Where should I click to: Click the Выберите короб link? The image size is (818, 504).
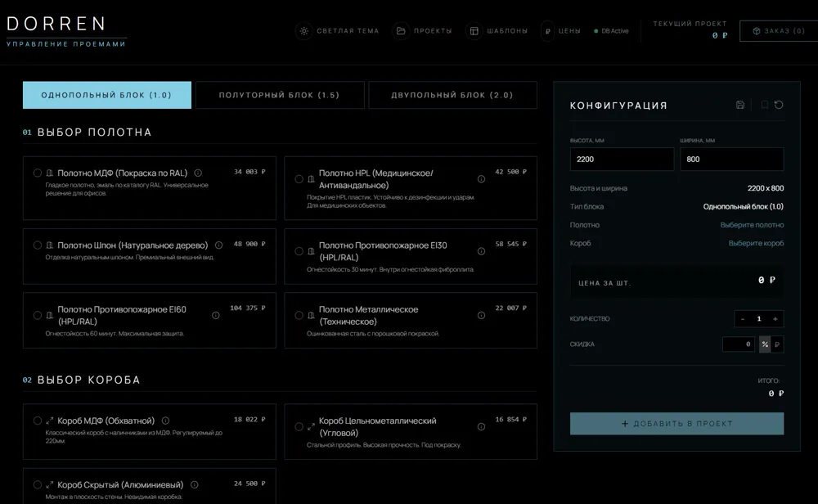(x=756, y=243)
